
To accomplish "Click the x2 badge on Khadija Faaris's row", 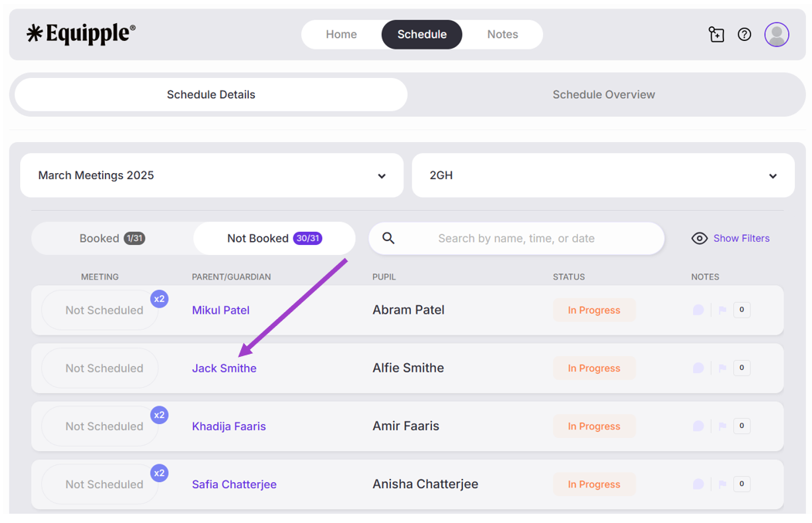I will pos(159,415).
